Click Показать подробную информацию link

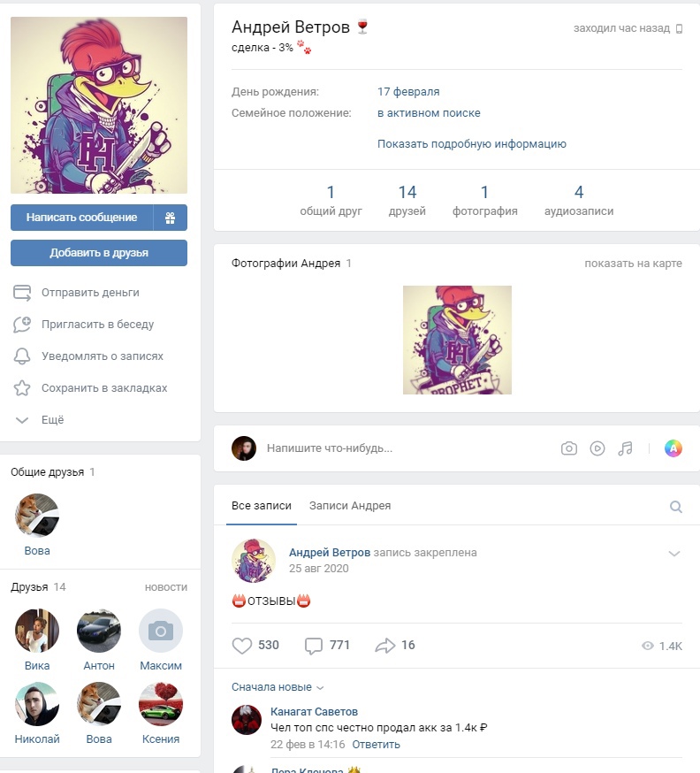pos(471,144)
